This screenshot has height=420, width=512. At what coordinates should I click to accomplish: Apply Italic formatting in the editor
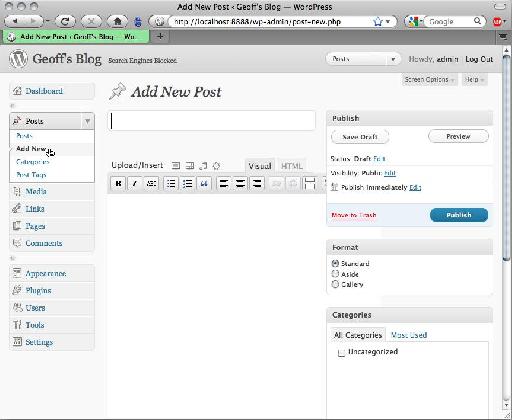pyautogui.click(x=135, y=183)
